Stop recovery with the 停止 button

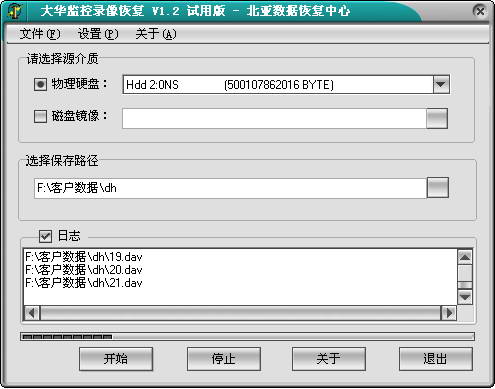pyautogui.click(x=224, y=359)
